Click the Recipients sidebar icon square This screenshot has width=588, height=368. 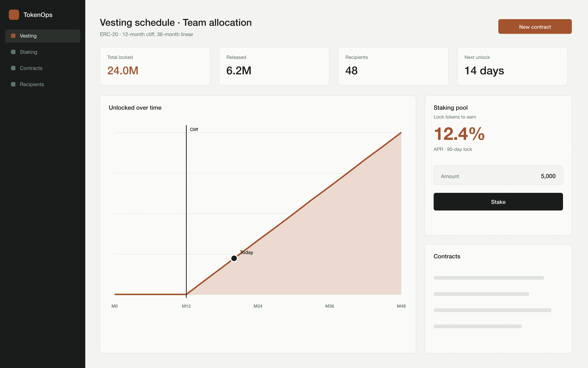click(x=13, y=84)
